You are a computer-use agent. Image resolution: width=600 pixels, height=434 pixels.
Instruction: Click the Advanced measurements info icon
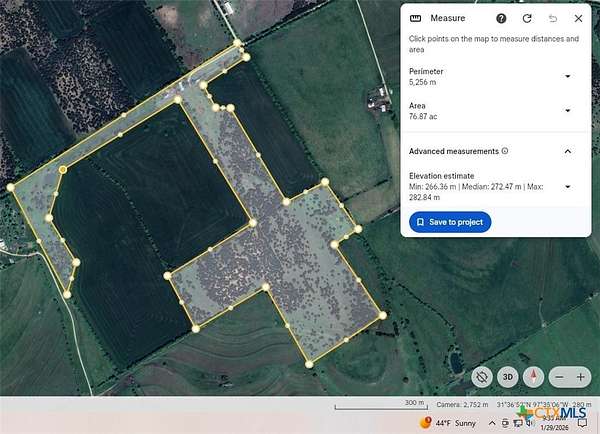[x=505, y=151]
